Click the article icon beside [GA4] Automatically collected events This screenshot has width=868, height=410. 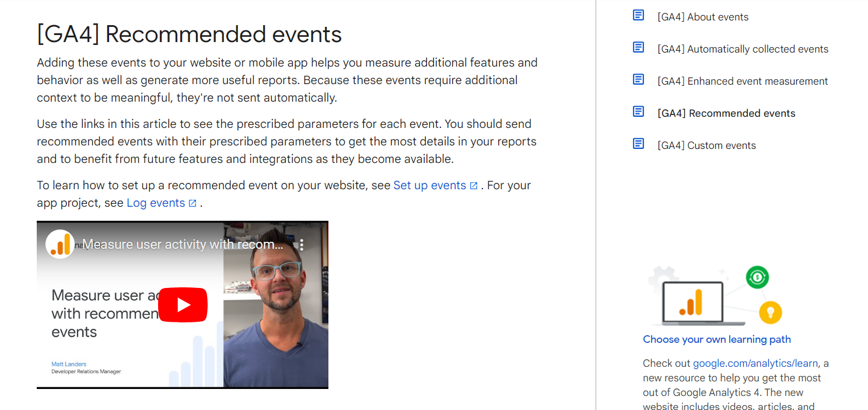638,47
